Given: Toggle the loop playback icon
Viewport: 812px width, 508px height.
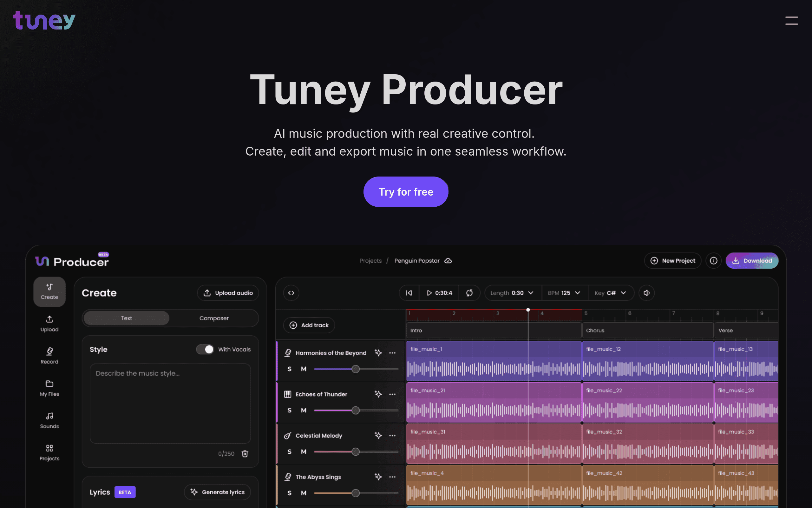Looking at the screenshot, I should (469, 293).
